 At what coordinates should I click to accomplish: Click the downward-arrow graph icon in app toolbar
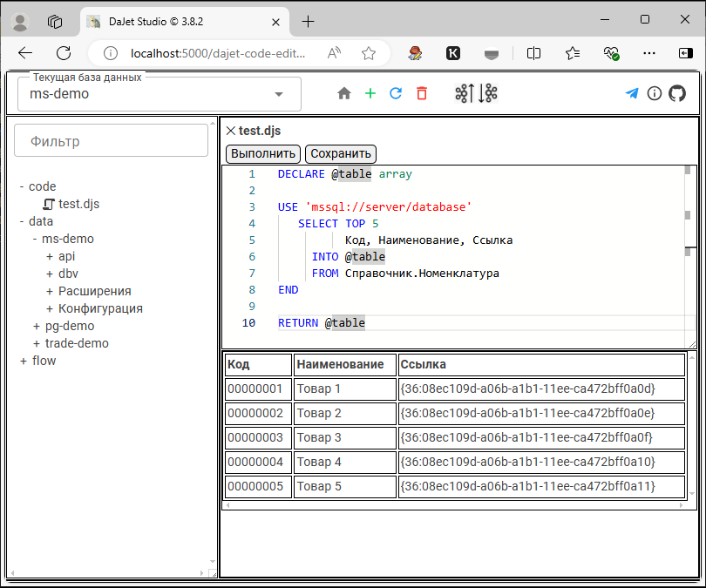pyautogui.click(x=488, y=93)
